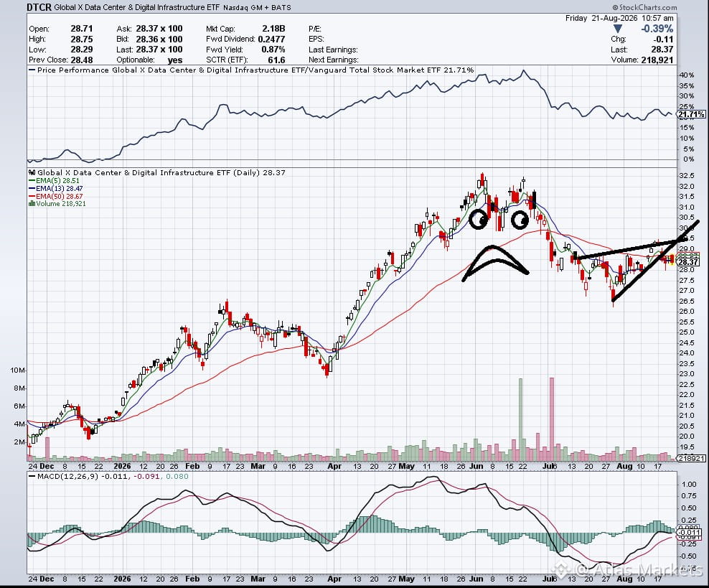Click the candlestick icon beside daily price legend

[32, 172]
